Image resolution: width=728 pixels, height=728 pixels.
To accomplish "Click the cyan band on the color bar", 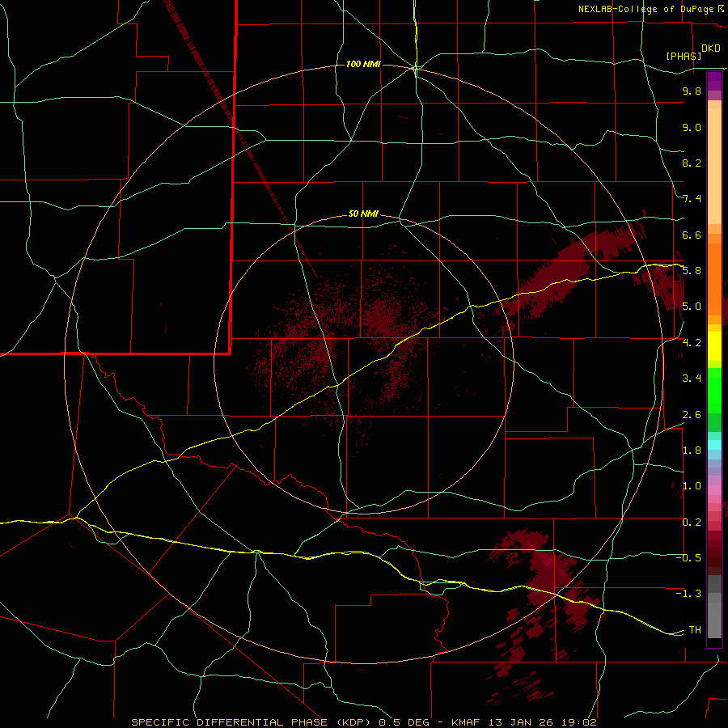I will click(x=714, y=445).
